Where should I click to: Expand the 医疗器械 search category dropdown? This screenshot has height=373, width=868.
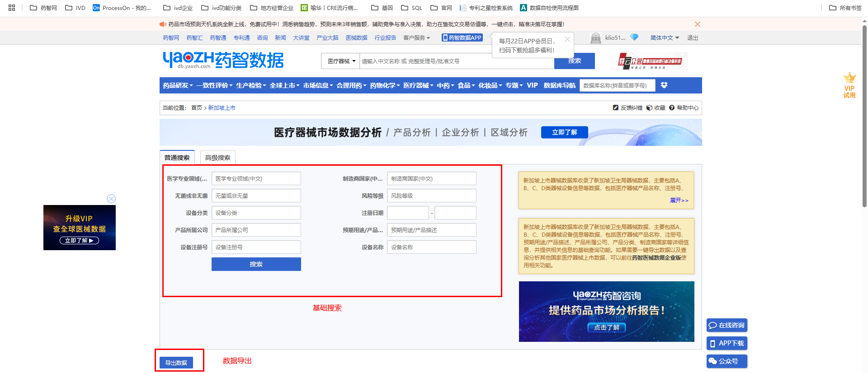click(x=340, y=61)
